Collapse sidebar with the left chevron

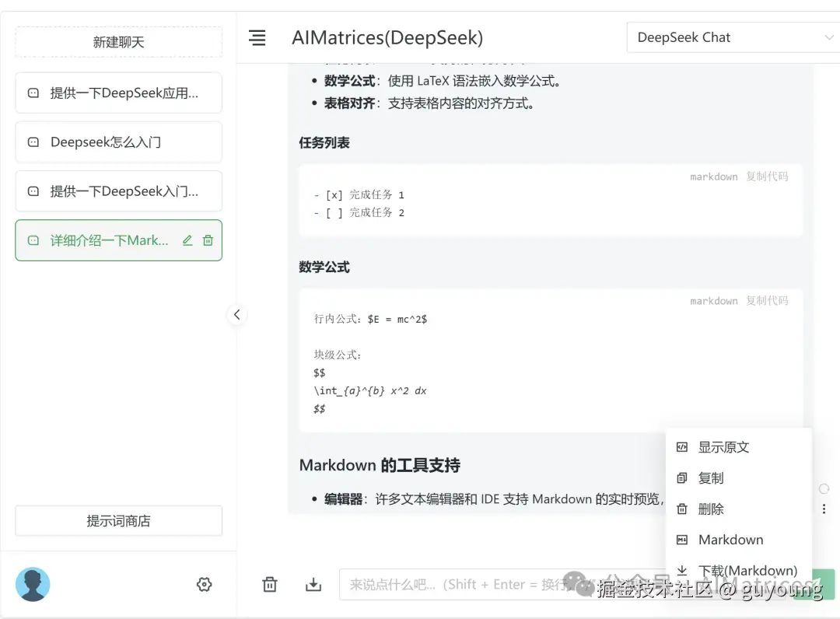tap(236, 314)
